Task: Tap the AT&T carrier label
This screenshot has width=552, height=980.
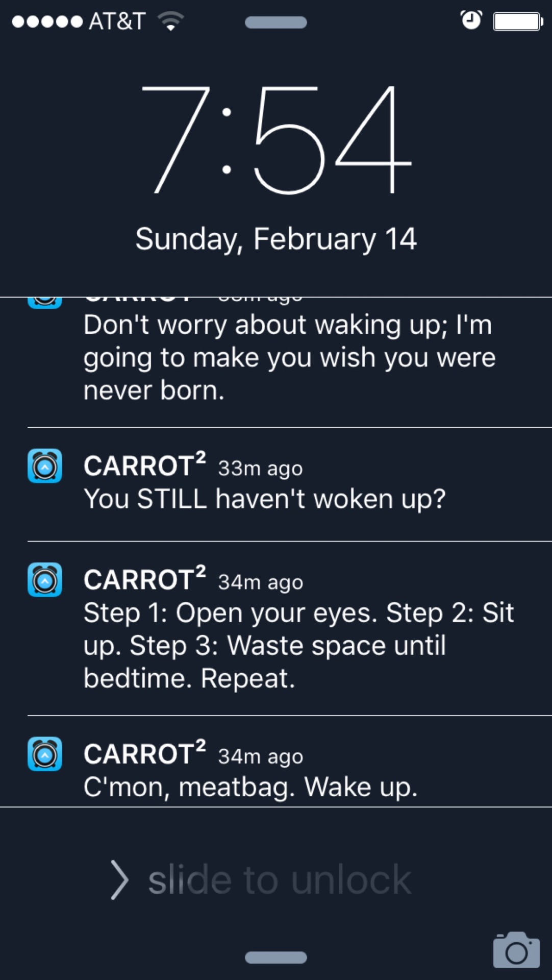Action: (117, 21)
